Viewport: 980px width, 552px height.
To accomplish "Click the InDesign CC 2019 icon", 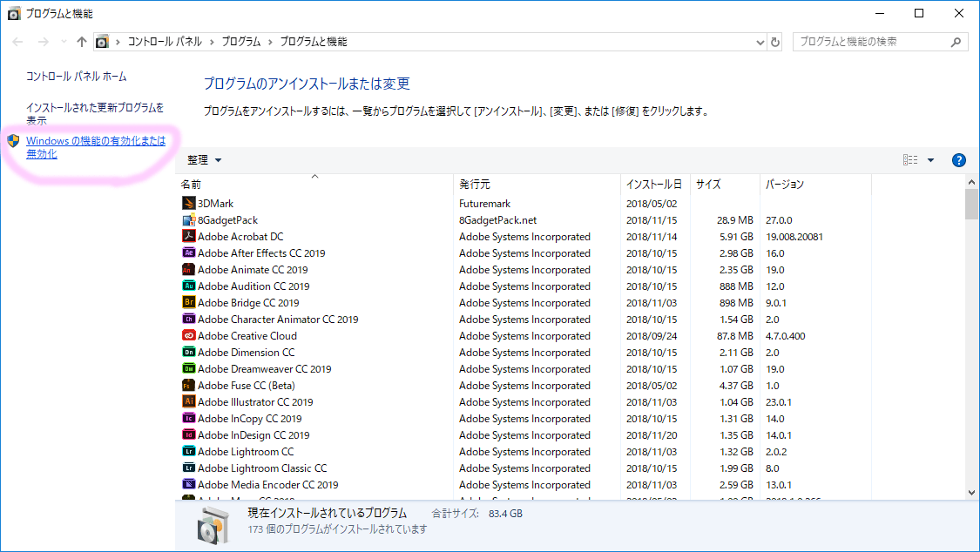I will 188,434.
